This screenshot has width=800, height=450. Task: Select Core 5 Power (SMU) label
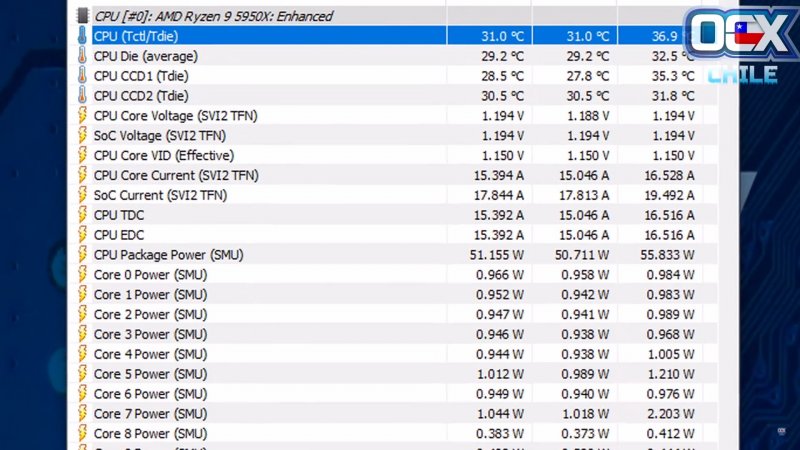click(x=151, y=374)
